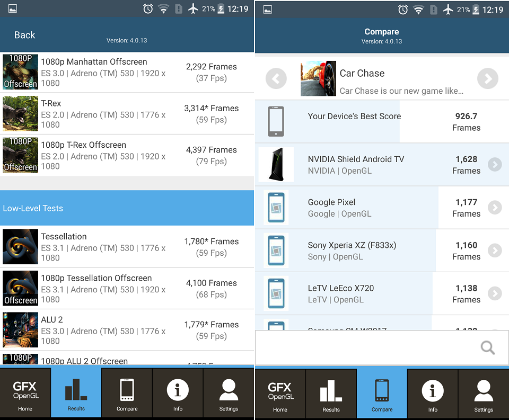509x420 pixels.
Task: Expand LeTV LeEco X720 details chevron
Action: pos(495,293)
